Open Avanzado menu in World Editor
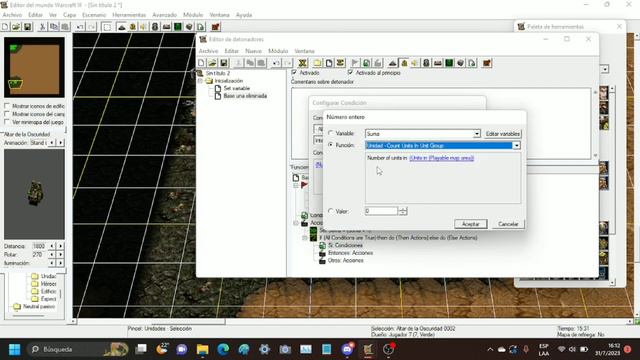Screen dimensions: 640x360 (x=164, y=15)
